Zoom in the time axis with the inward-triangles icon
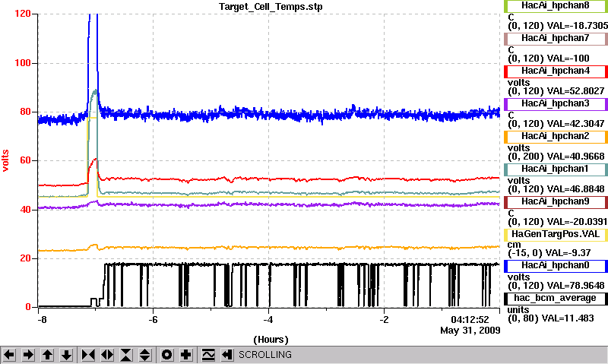 pyautogui.click(x=88, y=355)
